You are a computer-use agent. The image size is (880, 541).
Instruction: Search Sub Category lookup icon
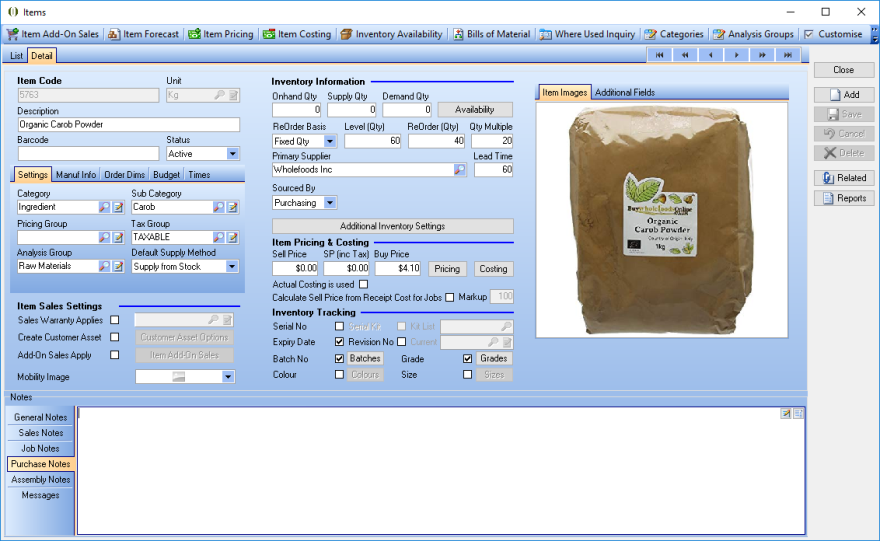click(x=218, y=207)
